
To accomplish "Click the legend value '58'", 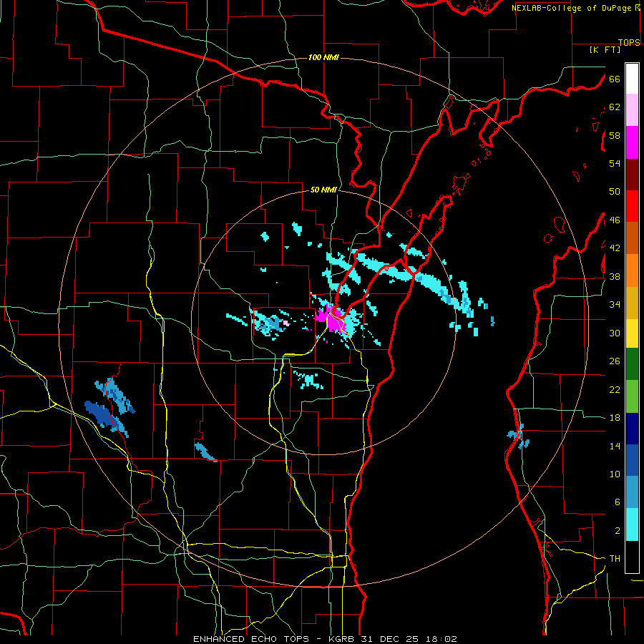I will tap(615, 135).
